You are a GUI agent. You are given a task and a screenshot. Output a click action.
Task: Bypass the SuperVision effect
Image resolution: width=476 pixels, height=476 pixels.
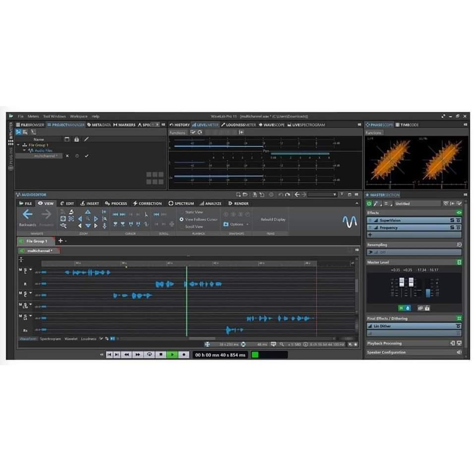[x=459, y=220]
